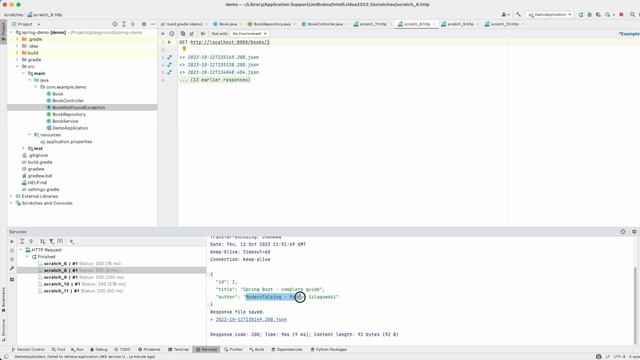
Task: Stop the running application red square
Action: [x=621, y=14]
